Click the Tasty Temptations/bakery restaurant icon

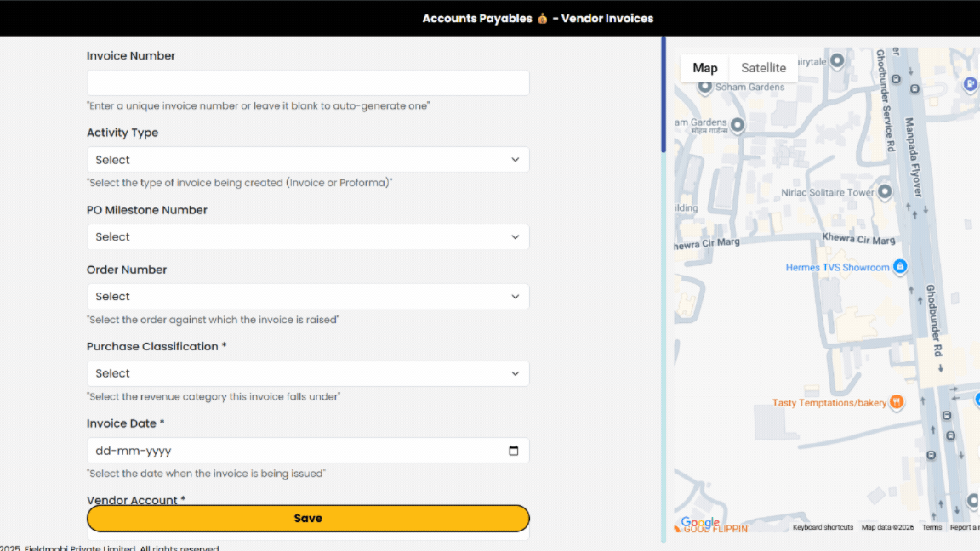coord(897,401)
